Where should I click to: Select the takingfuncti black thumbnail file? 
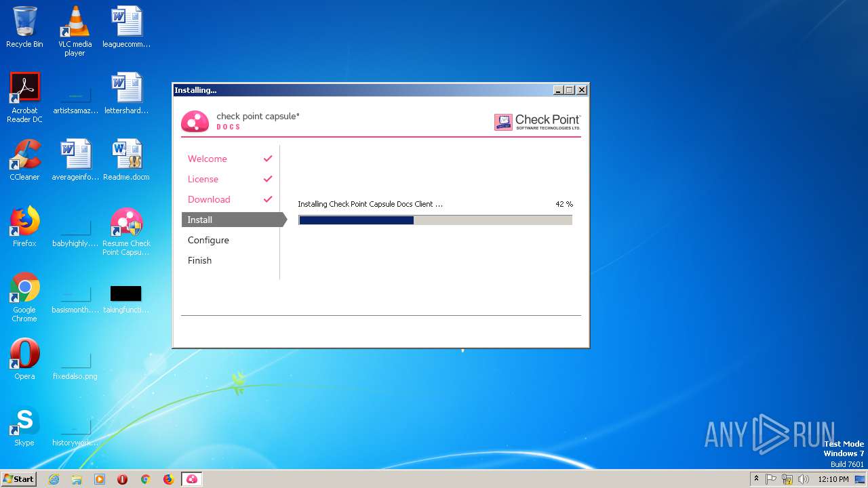pyautogui.click(x=126, y=298)
